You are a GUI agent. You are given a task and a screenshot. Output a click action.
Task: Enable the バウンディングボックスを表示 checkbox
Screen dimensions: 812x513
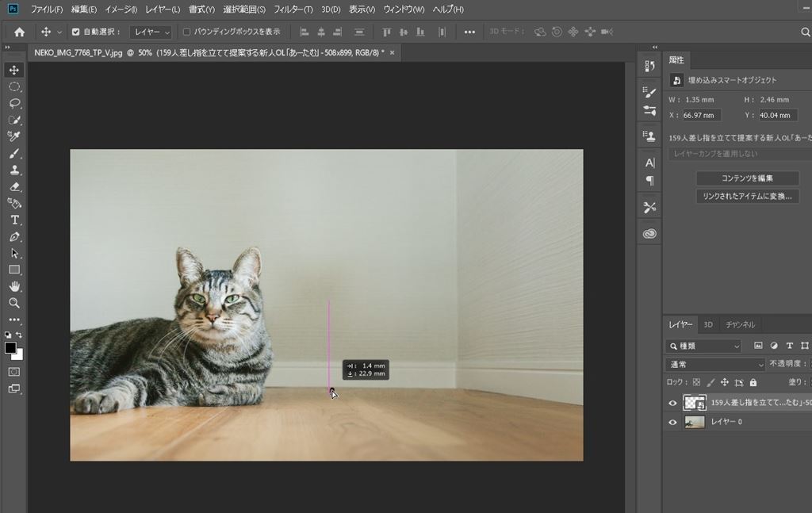coord(187,33)
